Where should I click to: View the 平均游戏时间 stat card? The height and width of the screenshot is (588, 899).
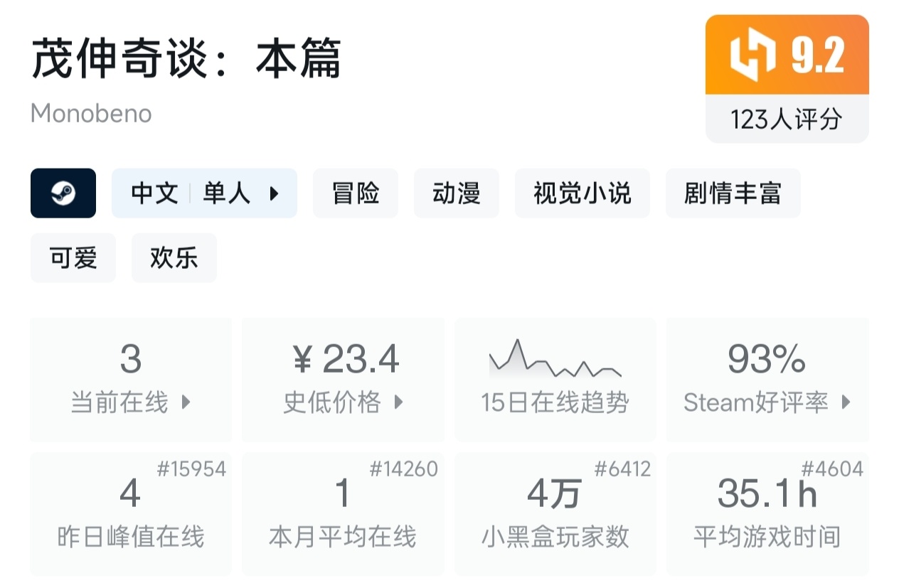767,513
